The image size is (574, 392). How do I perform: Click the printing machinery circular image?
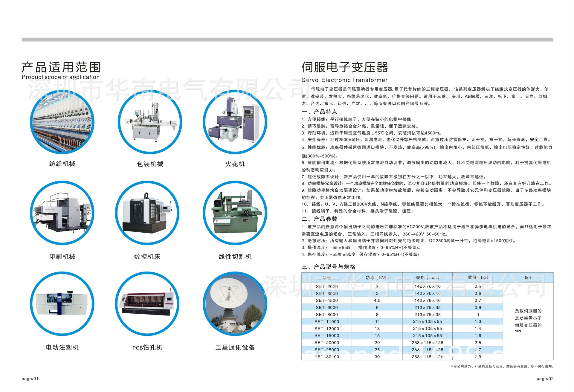click(x=62, y=213)
